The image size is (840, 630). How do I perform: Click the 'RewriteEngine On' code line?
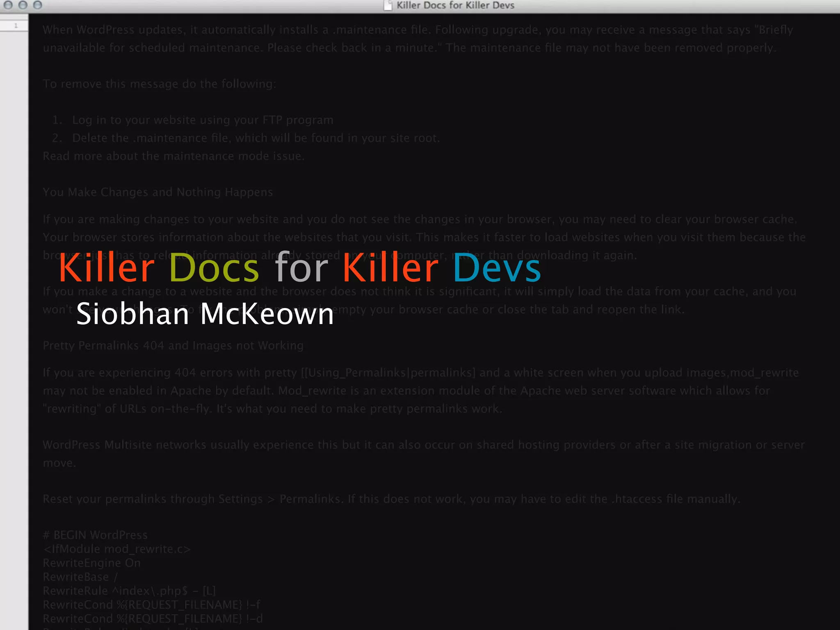[91, 563]
